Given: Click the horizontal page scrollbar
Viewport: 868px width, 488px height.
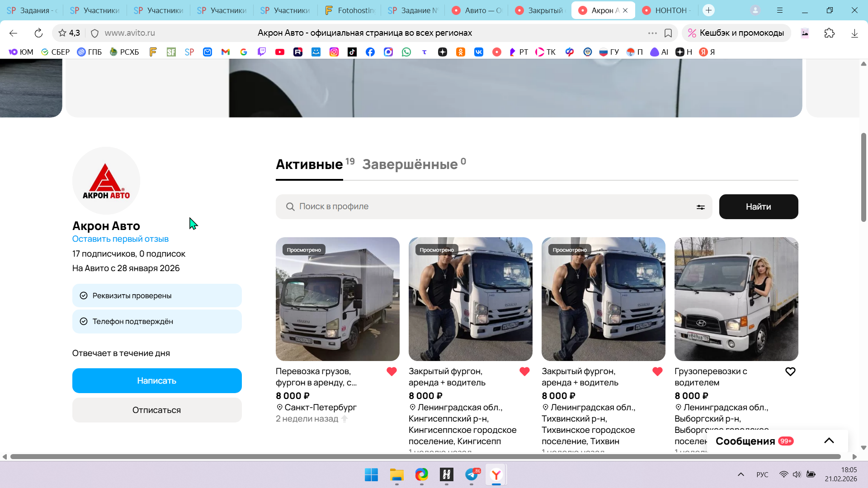Looking at the screenshot, I should click(x=425, y=456).
